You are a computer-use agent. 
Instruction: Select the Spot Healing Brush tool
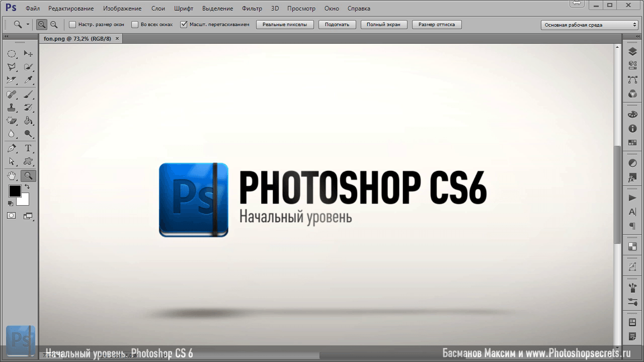(12, 95)
